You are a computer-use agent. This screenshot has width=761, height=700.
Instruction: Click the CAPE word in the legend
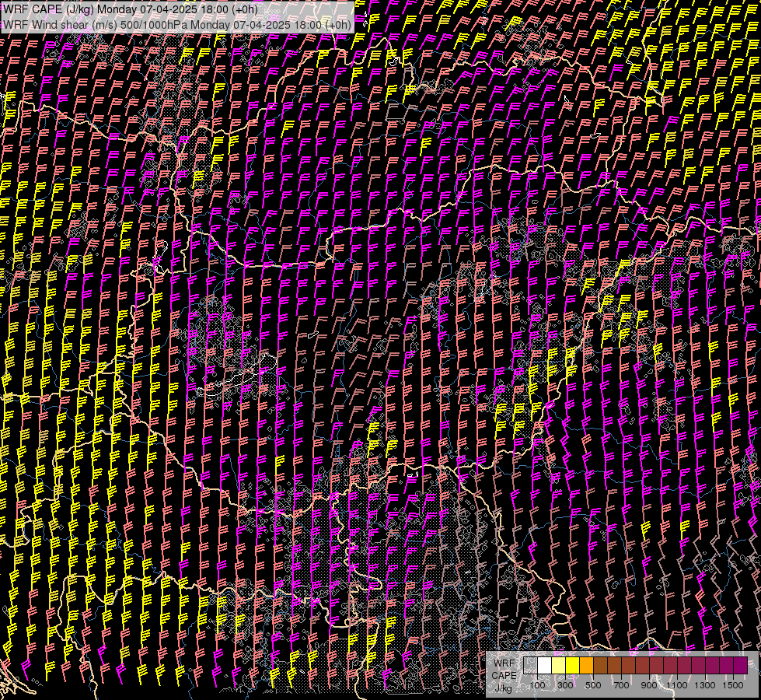pos(504,675)
